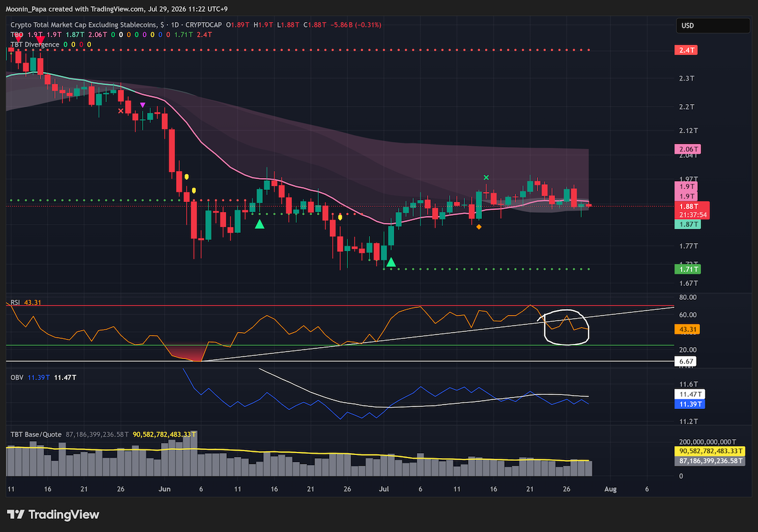Click the green 1.87T price label on the axis
Screen dimensions: 758x532
point(688,225)
